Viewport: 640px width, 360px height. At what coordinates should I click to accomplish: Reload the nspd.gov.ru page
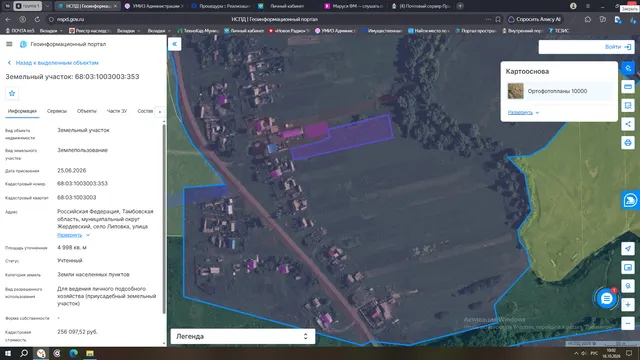(37, 19)
